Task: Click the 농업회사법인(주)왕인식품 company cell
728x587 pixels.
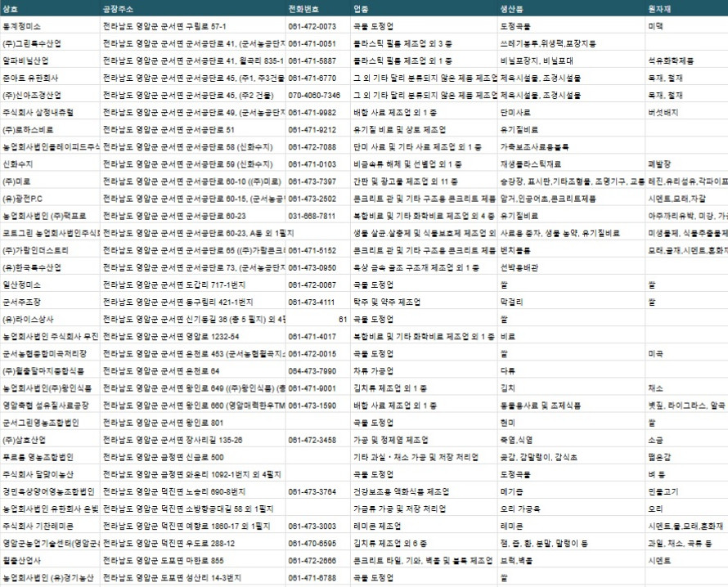Action: [50, 388]
